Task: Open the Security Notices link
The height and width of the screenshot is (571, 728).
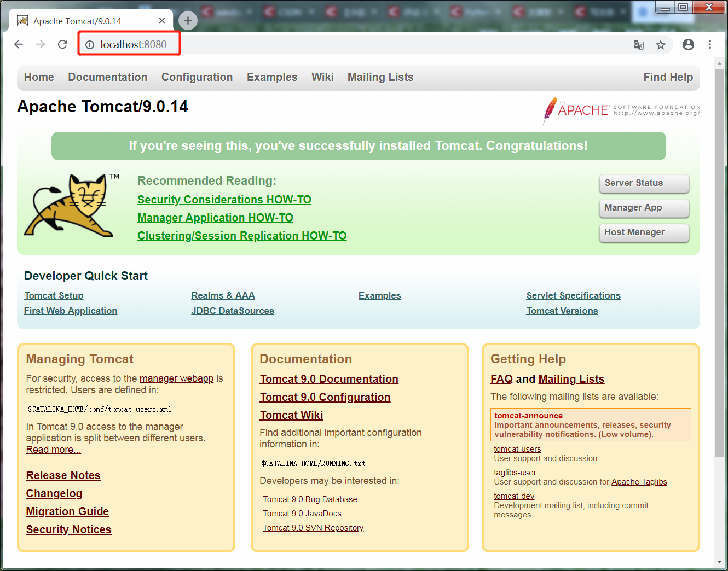Action: tap(69, 529)
